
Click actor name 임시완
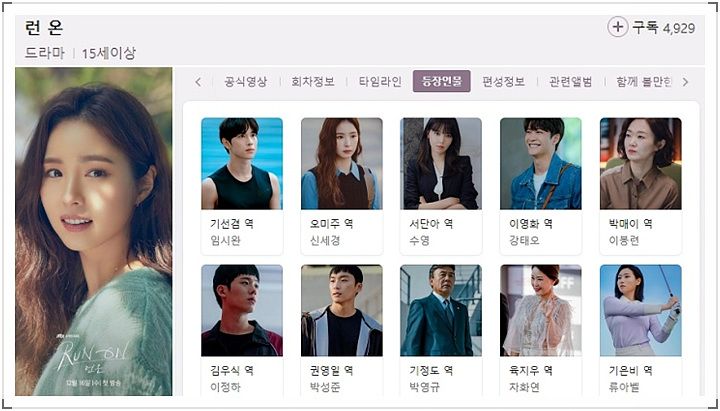pos(225,241)
